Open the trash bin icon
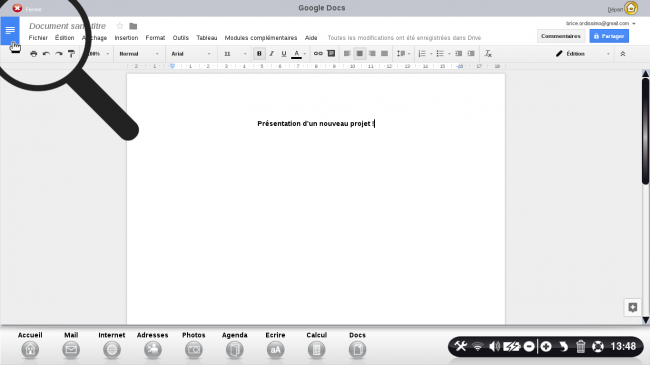650x365 pixels. (x=580, y=346)
